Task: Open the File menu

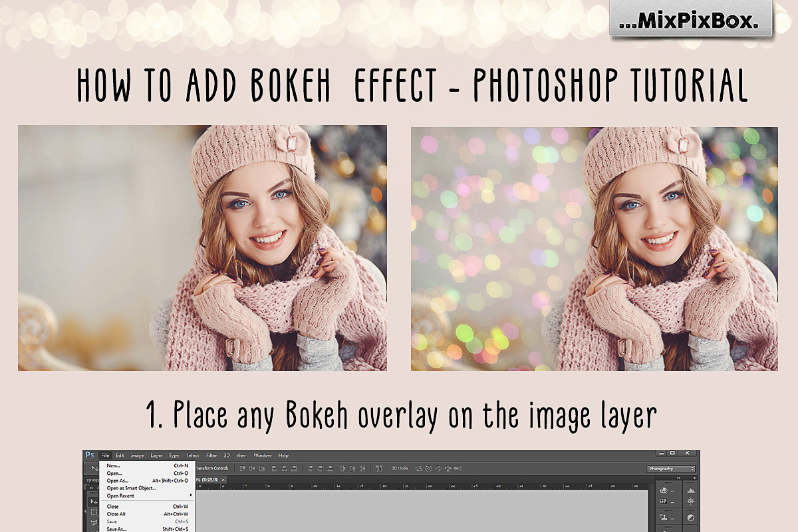Action: tap(105, 456)
